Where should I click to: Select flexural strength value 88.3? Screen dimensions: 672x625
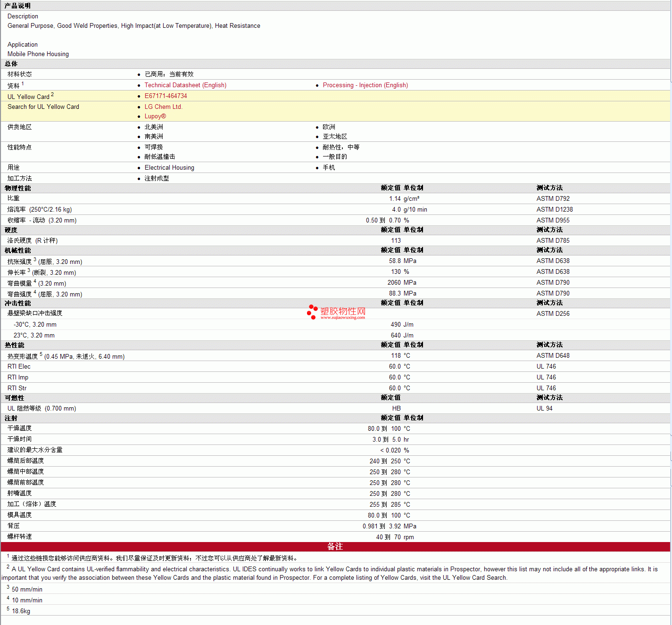pos(395,294)
